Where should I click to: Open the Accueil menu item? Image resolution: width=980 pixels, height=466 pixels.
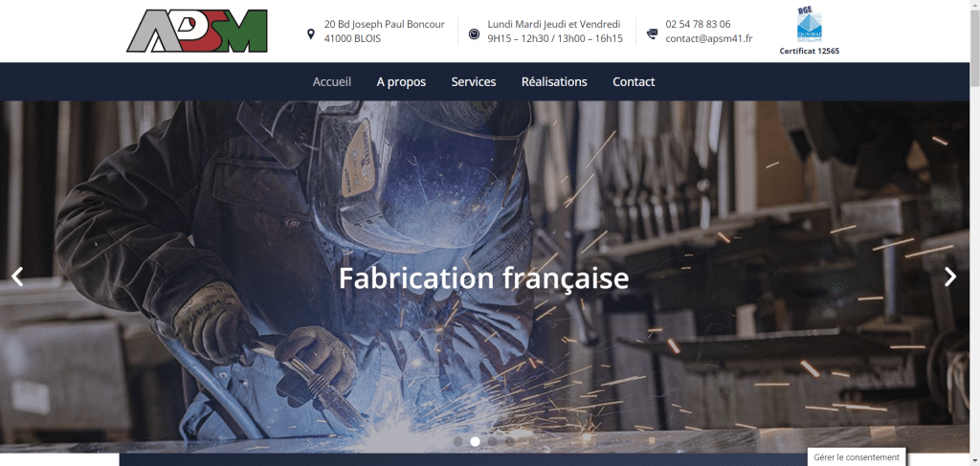pos(332,82)
